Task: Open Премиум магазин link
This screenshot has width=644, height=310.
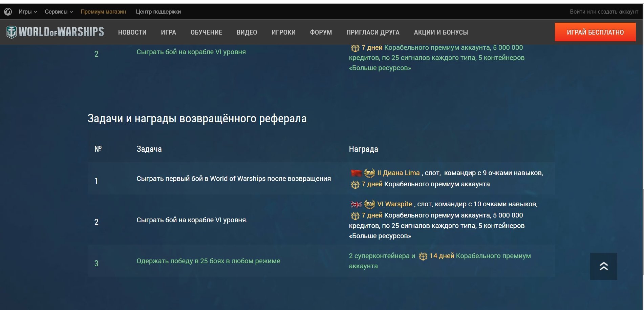Action: (x=103, y=12)
